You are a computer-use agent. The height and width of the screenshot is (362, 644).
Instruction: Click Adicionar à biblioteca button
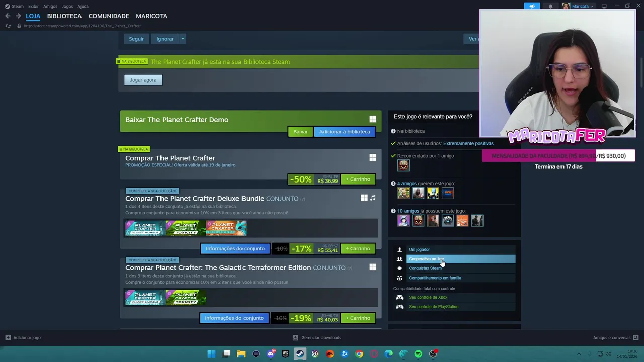(x=345, y=132)
